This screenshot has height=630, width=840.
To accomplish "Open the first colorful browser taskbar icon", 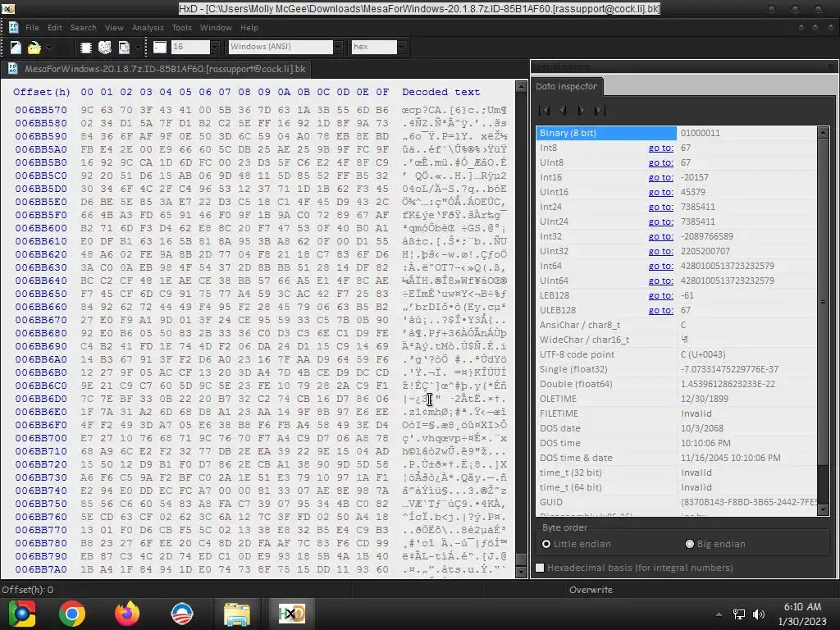I will coord(21,614).
